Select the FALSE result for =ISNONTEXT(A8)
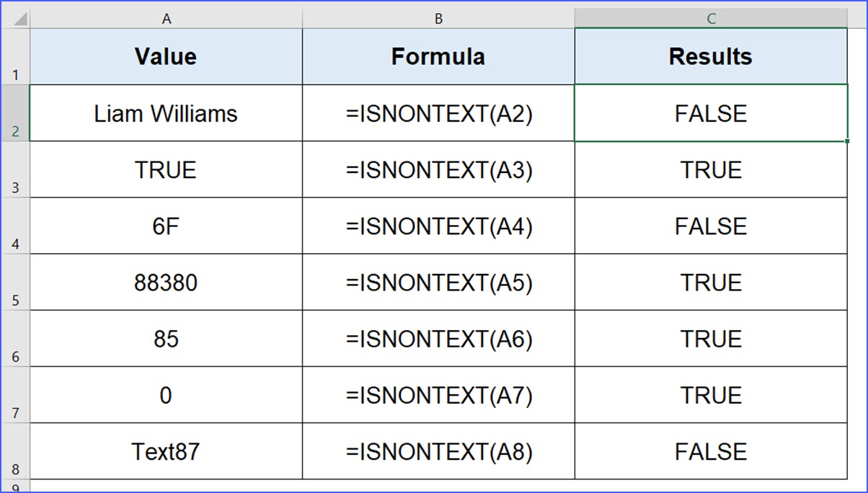The width and height of the screenshot is (868, 493). coord(710,450)
